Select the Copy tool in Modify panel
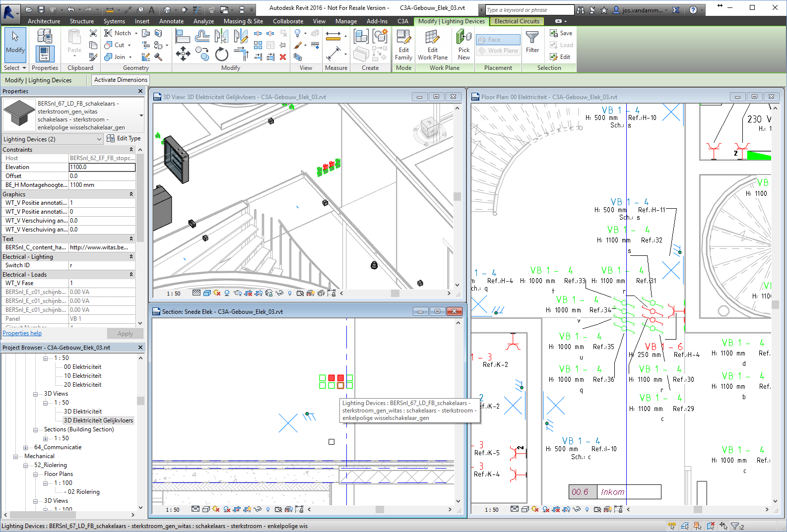This screenshot has height=532, width=787. [202, 54]
